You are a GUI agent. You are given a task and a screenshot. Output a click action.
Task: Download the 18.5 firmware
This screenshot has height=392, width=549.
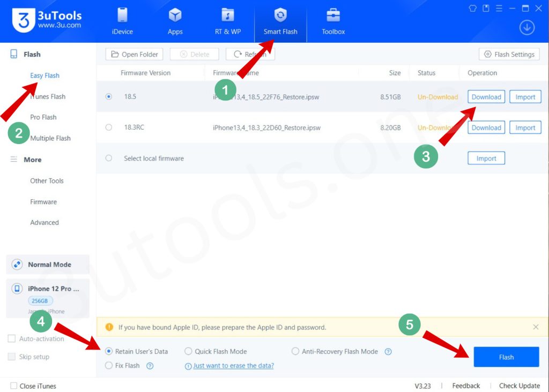coord(486,97)
